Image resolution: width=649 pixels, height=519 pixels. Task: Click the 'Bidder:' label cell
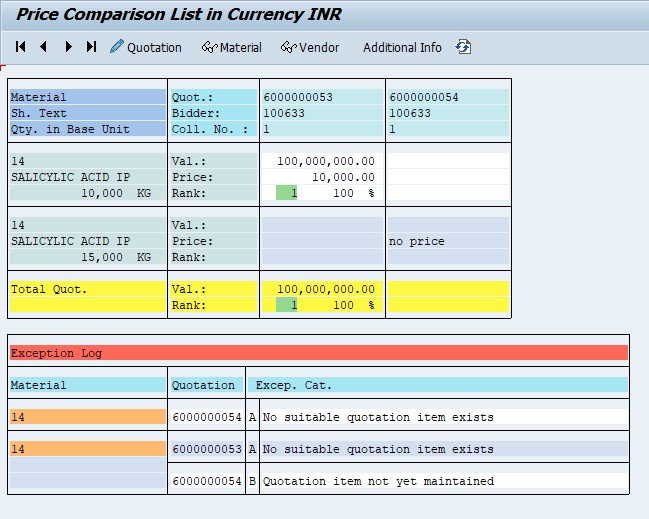214,113
